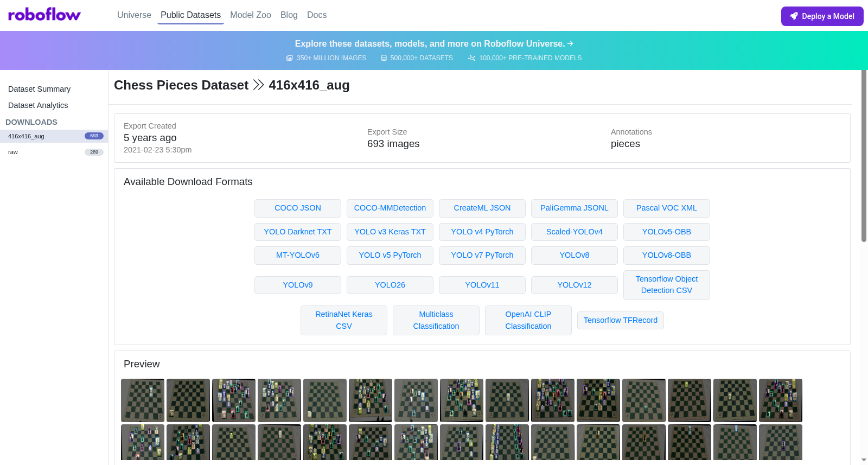
Task: Click the '2021-02-23 5:30pm' export date
Action: (157, 150)
